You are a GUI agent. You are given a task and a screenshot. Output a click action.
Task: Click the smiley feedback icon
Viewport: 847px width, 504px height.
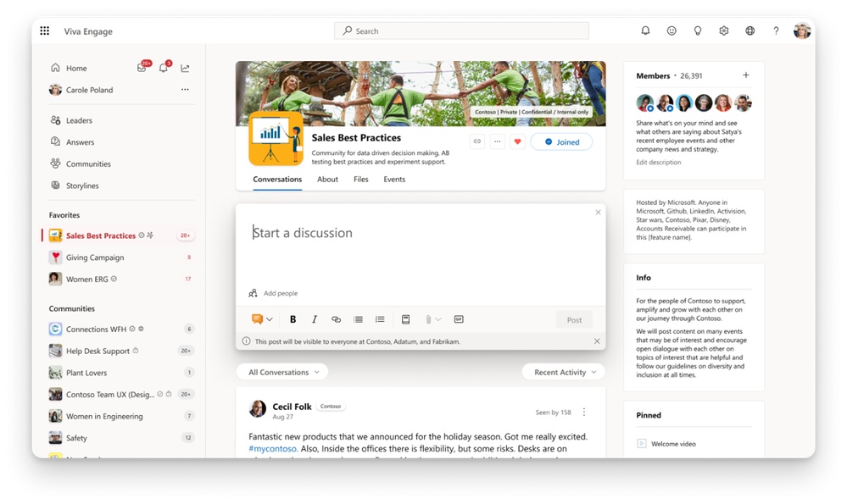tap(671, 30)
